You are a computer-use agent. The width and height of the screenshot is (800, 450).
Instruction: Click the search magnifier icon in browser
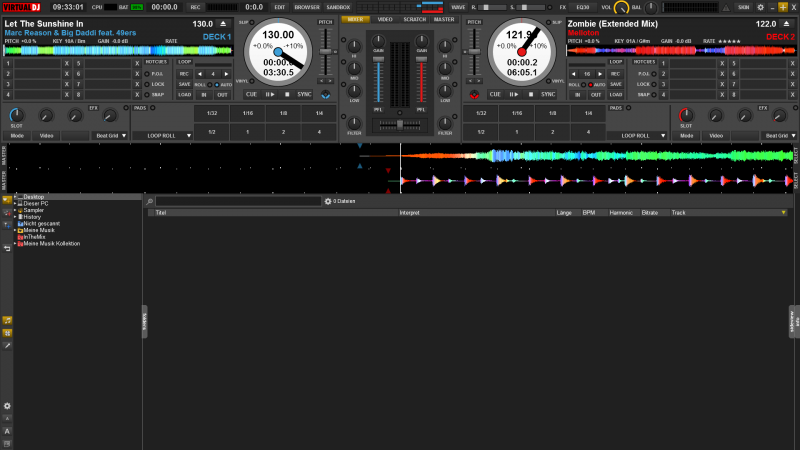click(149, 202)
